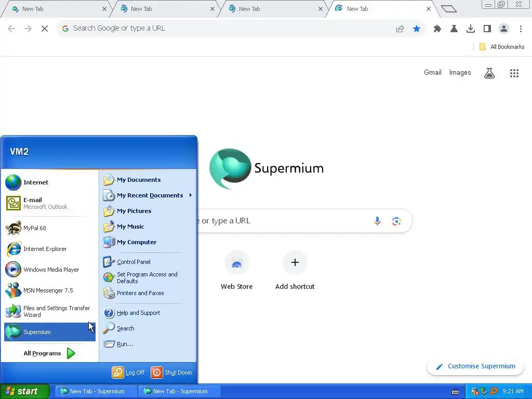Open Control Panel
This screenshot has height=399, width=532.
click(x=148, y=262)
